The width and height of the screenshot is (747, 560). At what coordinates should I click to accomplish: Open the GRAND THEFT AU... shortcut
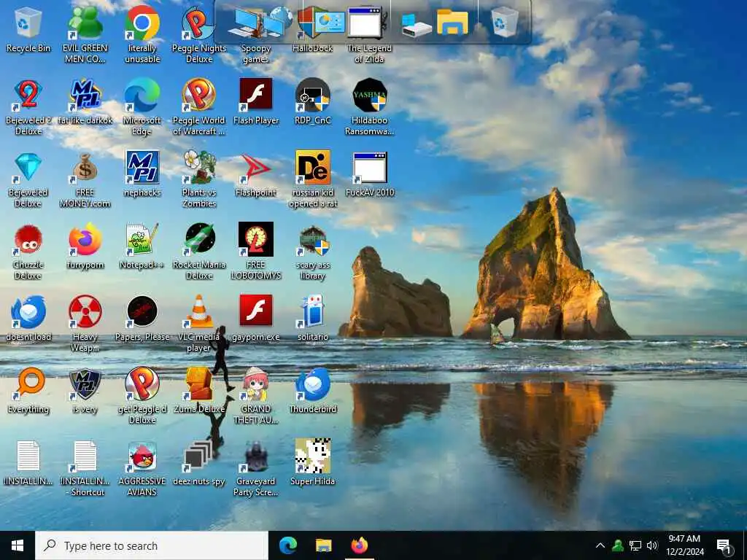pos(256,396)
